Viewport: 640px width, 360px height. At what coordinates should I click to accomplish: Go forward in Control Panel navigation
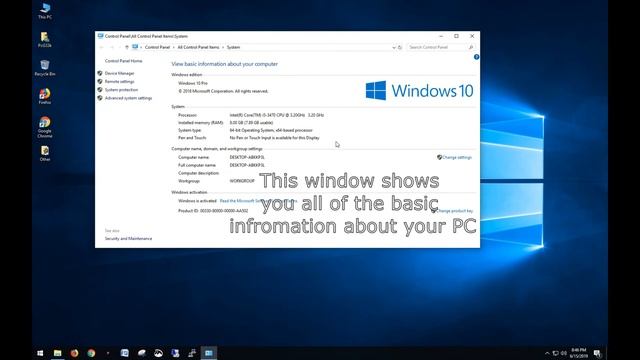(x=112, y=47)
